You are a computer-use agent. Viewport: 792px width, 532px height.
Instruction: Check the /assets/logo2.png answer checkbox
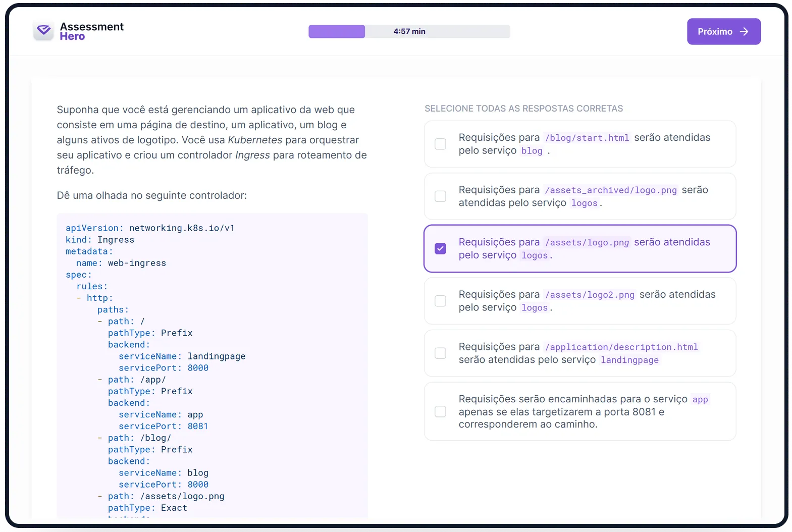(x=441, y=301)
